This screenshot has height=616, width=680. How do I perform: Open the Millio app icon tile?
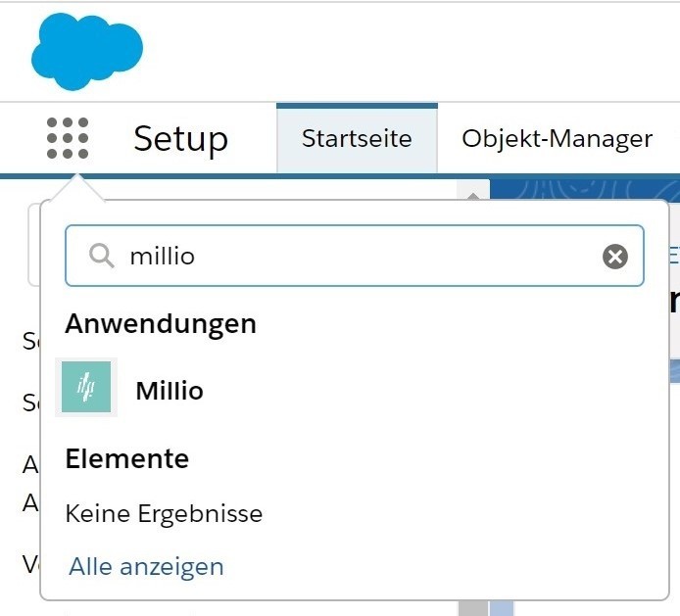[x=86, y=387]
